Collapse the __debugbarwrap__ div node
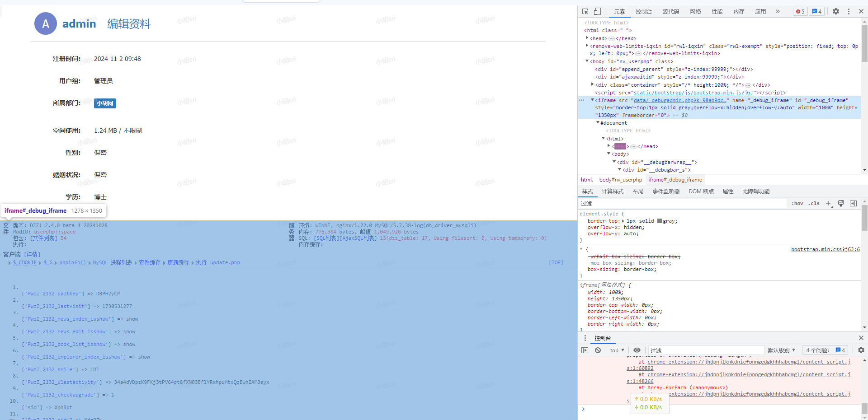868x420 pixels. (x=614, y=162)
